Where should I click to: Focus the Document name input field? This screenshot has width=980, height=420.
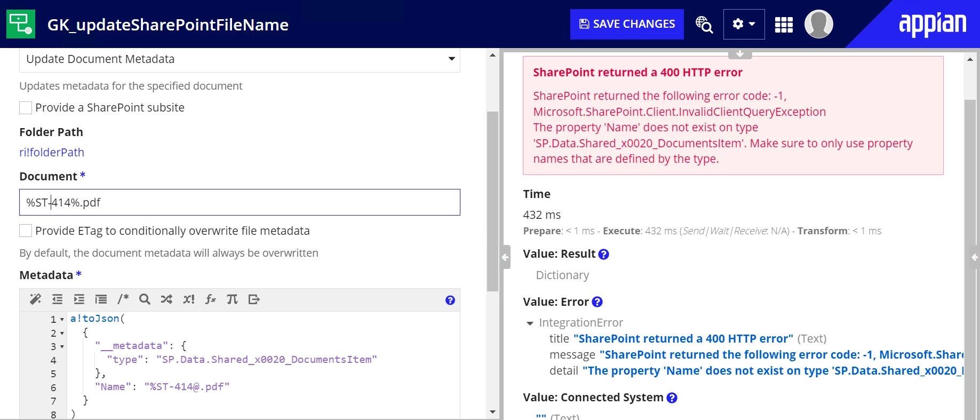(x=240, y=202)
